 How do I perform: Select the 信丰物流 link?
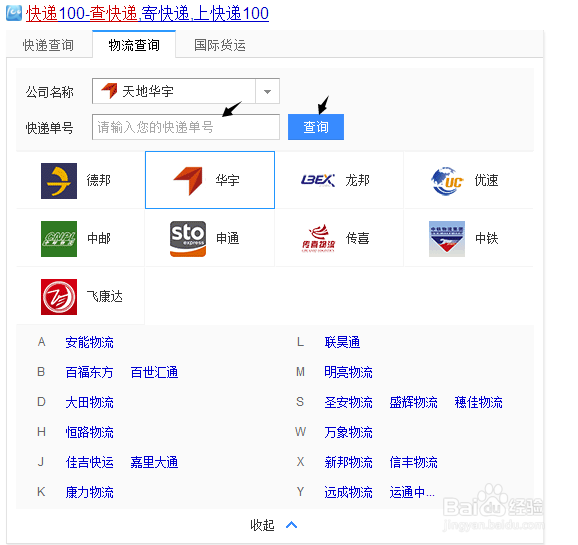coord(413,462)
